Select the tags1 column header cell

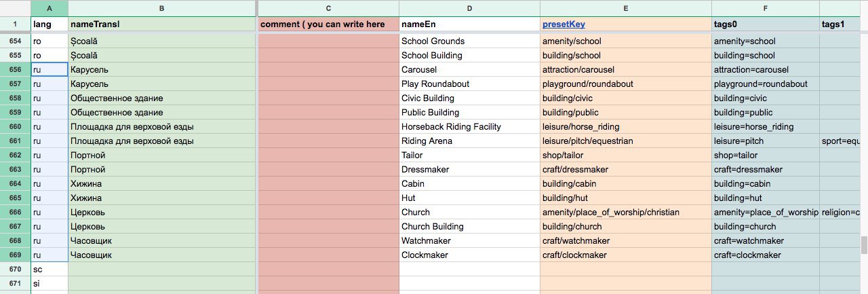pos(844,24)
